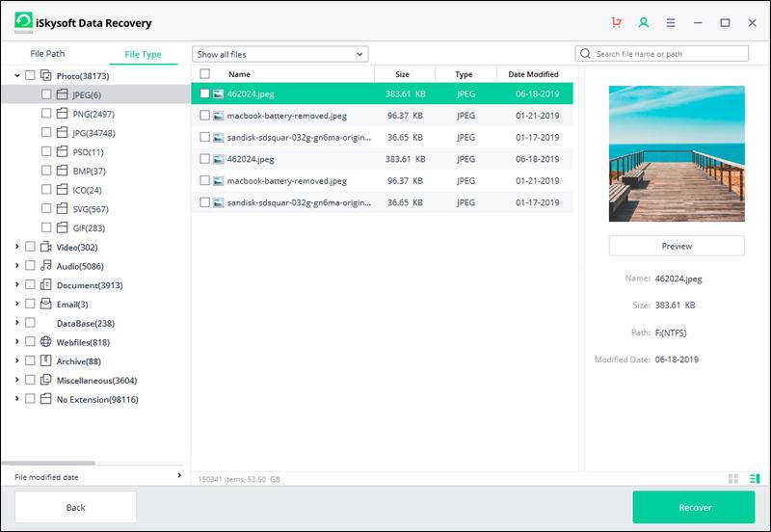Click the PNG folder icon
Viewport: 771px width, 532px height.
coord(62,114)
